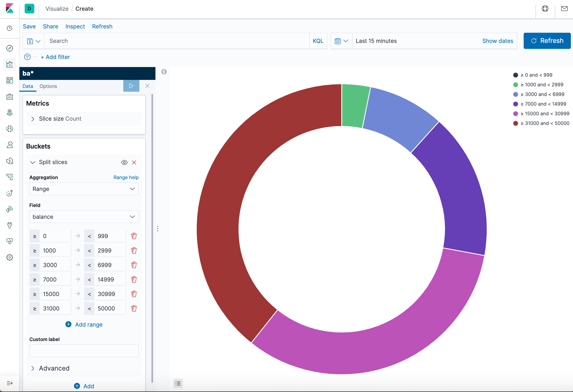
Task: Expand the side navigation at bottom
Action: (x=10, y=383)
